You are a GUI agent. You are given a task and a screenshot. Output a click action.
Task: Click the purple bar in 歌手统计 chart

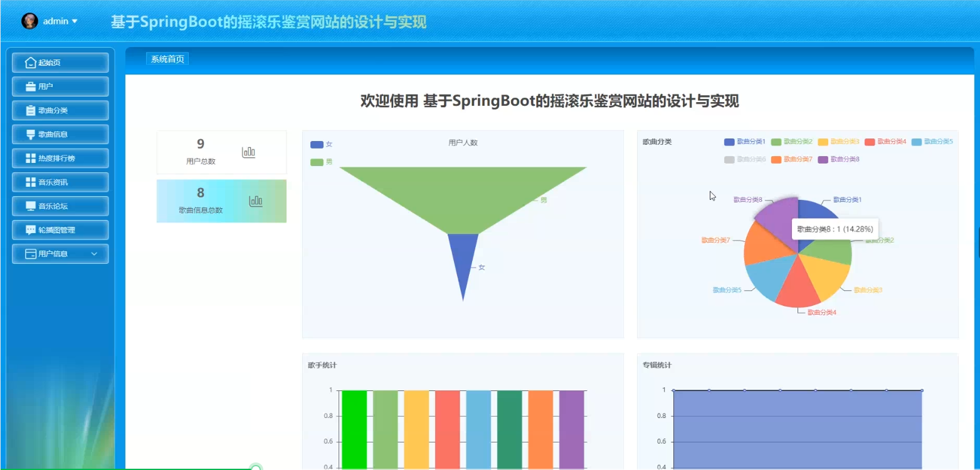(572, 430)
